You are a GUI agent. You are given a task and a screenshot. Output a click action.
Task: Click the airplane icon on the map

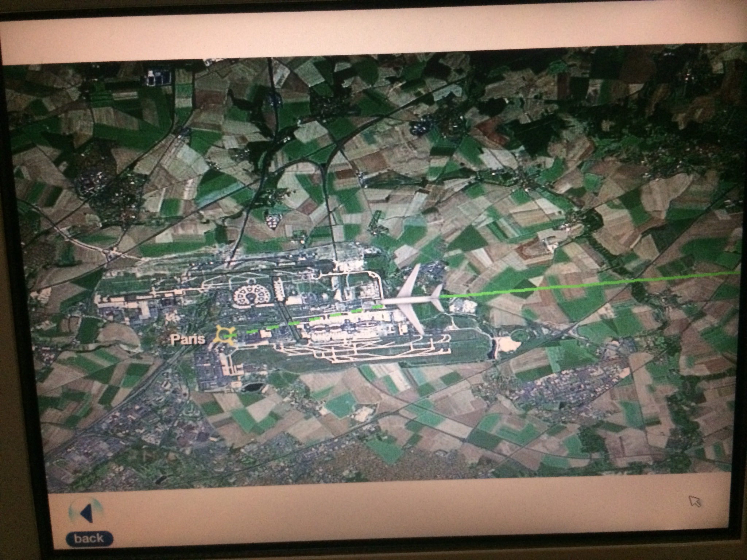(414, 300)
